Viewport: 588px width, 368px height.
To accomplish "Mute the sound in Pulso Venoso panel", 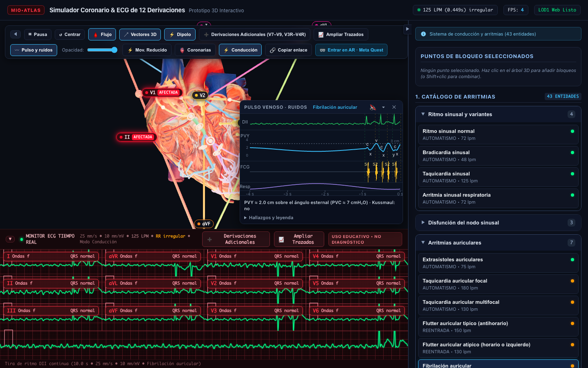I will click(x=372, y=107).
